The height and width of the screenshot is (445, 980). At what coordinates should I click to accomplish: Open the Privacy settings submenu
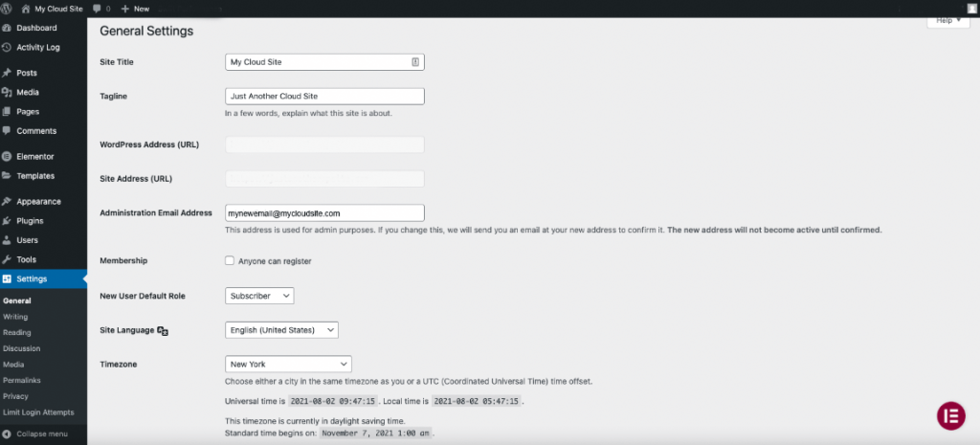pos(15,396)
